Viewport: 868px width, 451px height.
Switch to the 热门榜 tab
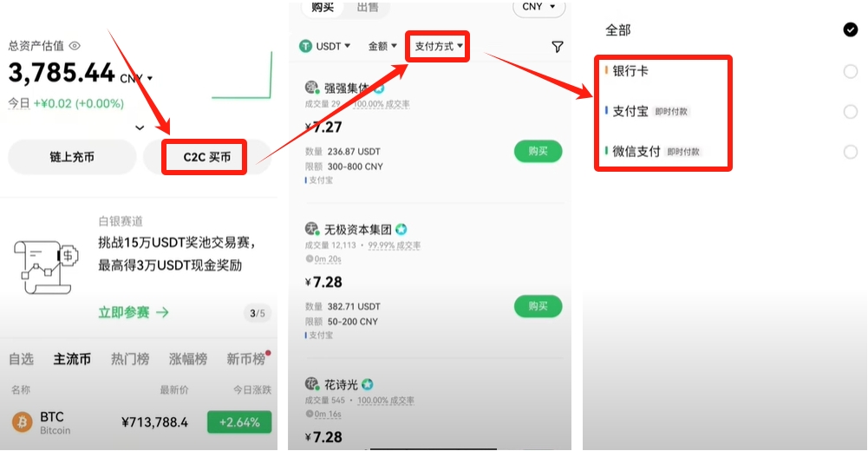click(130, 359)
